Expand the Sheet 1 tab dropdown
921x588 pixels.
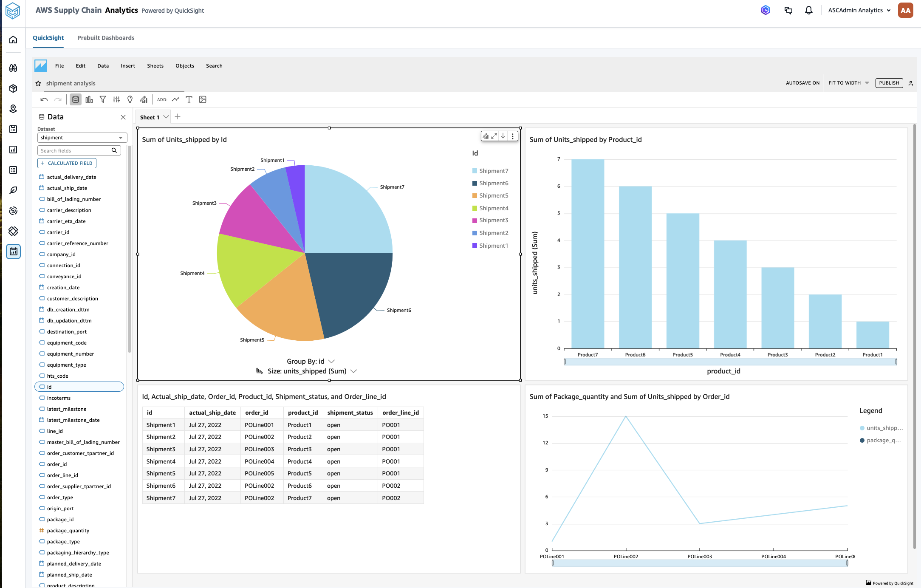166,117
